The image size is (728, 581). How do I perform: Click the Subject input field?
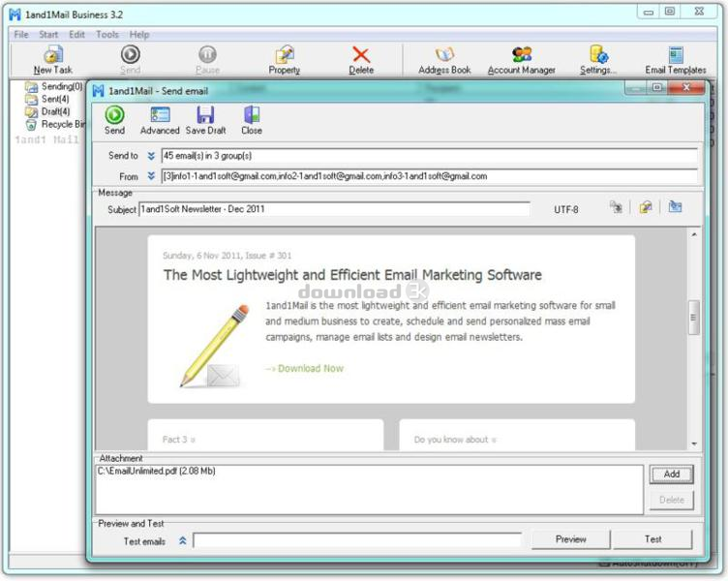tap(334, 209)
